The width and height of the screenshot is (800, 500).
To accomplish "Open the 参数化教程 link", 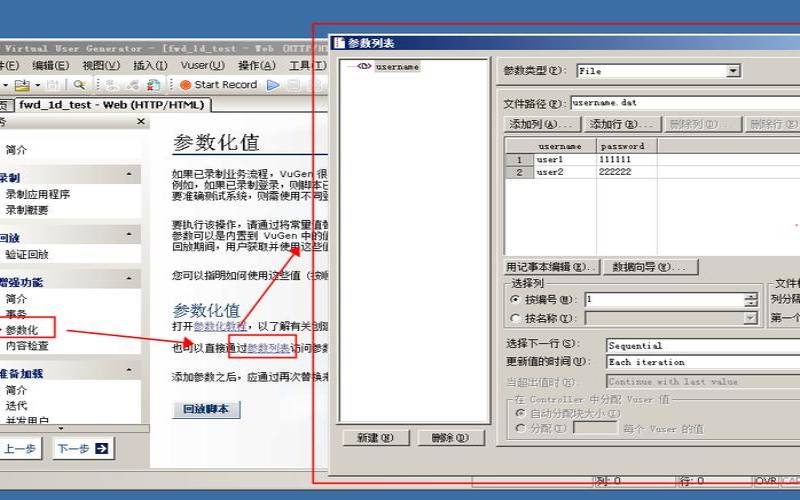I will click(x=220, y=326).
